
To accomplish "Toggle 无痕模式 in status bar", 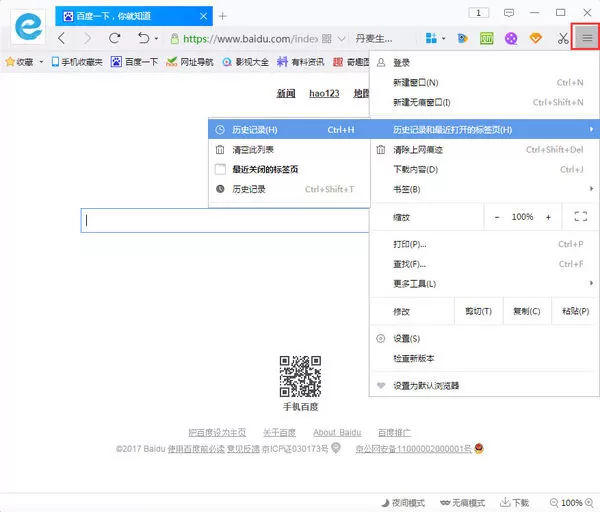I will [x=462, y=502].
